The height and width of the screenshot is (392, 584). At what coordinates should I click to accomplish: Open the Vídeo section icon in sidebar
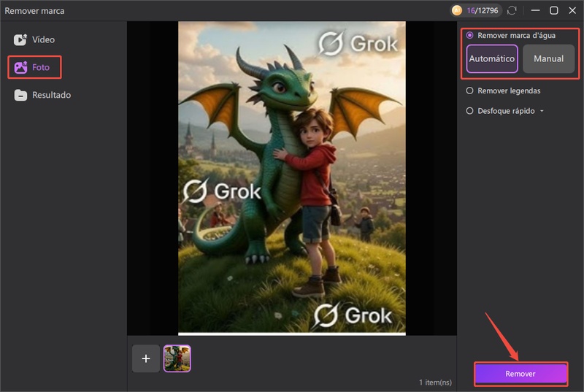point(20,39)
